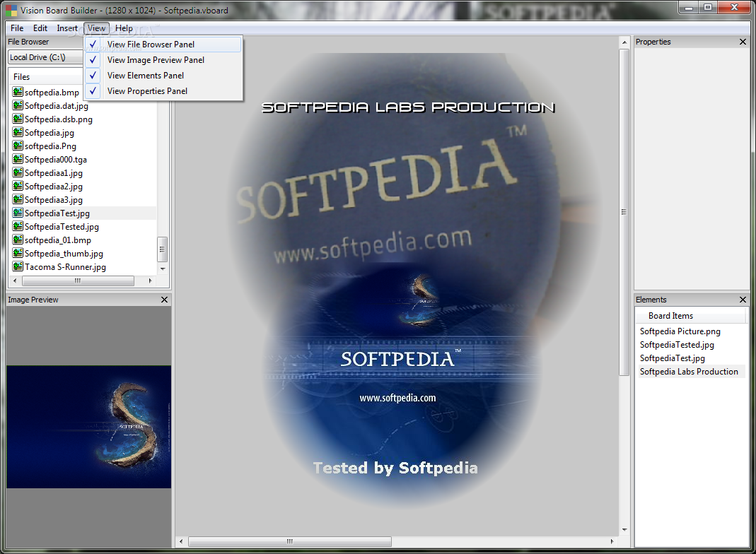Screen dimensions: 756x554
Task: Close the Elements panel
Action: 743,300
